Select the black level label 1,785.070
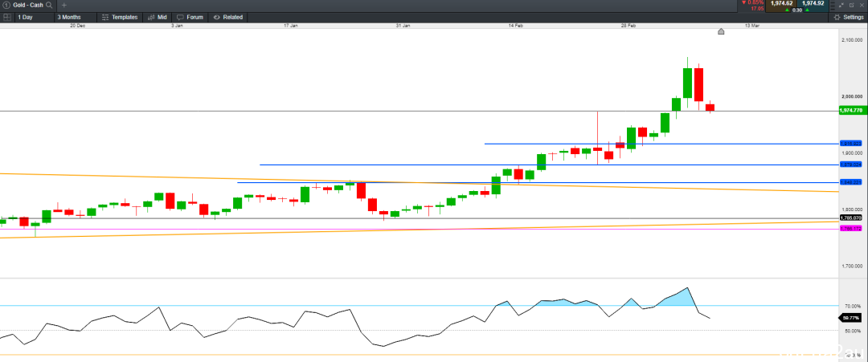This screenshot has width=868, height=362. tap(851, 218)
